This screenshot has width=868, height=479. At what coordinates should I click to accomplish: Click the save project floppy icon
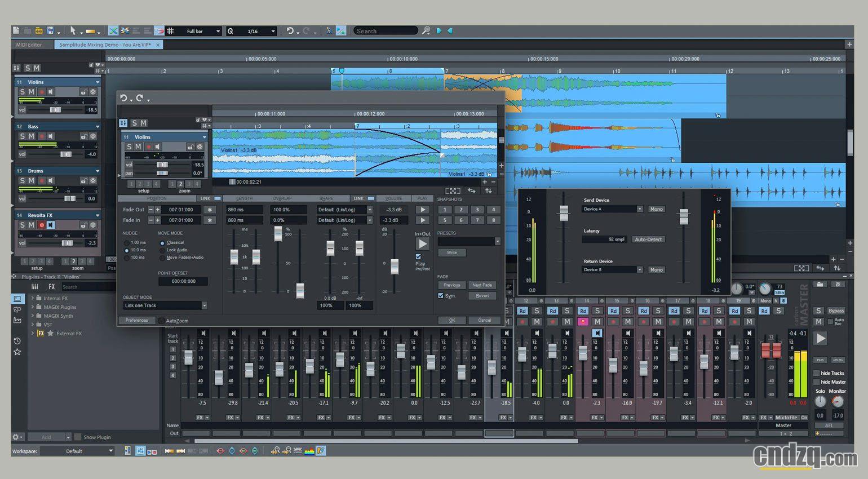tap(50, 30)
